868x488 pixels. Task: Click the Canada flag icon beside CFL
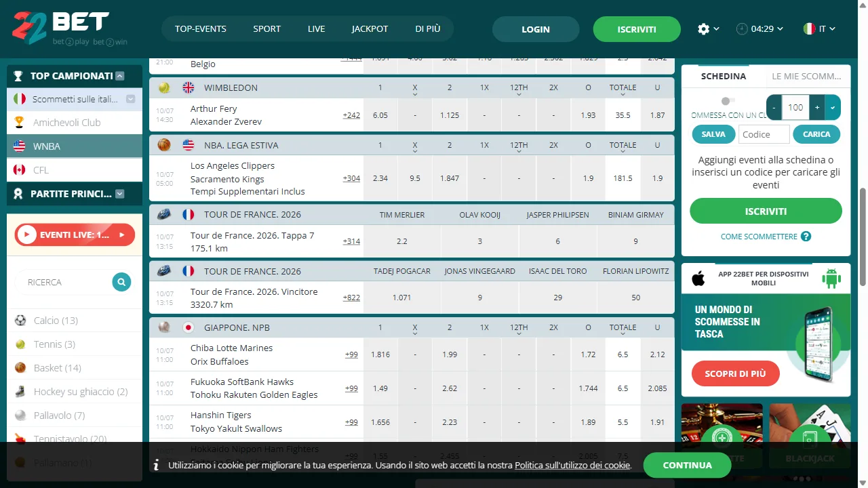click(20, 169)
